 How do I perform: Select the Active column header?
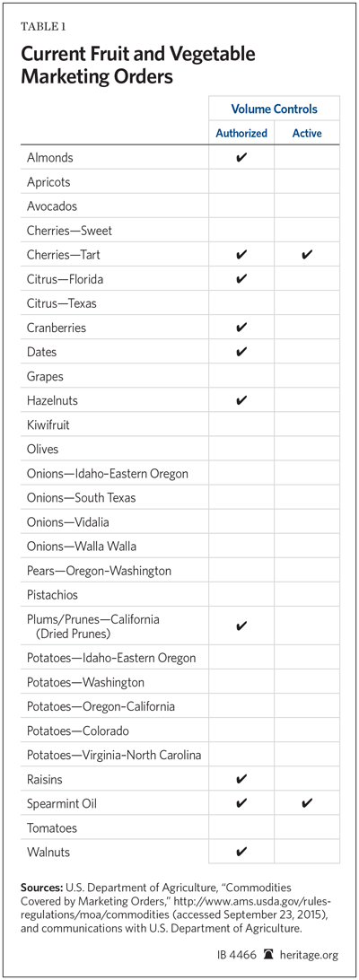pos(307,133)
